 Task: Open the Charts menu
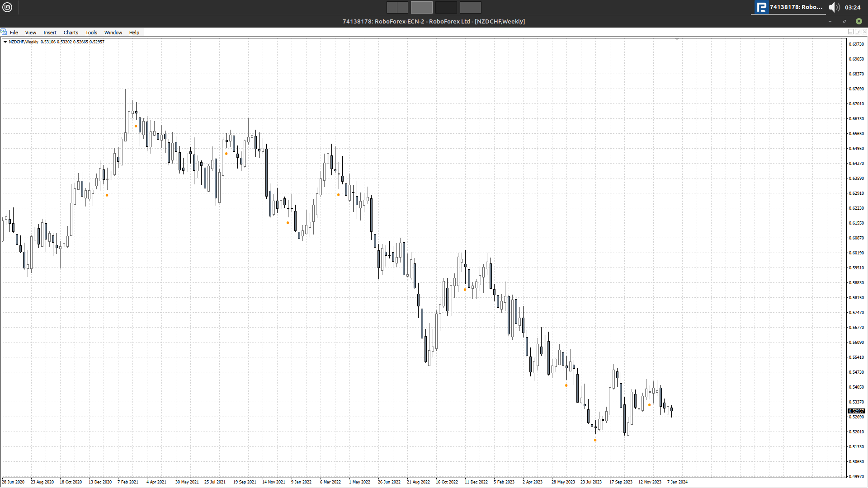point(71,33)
